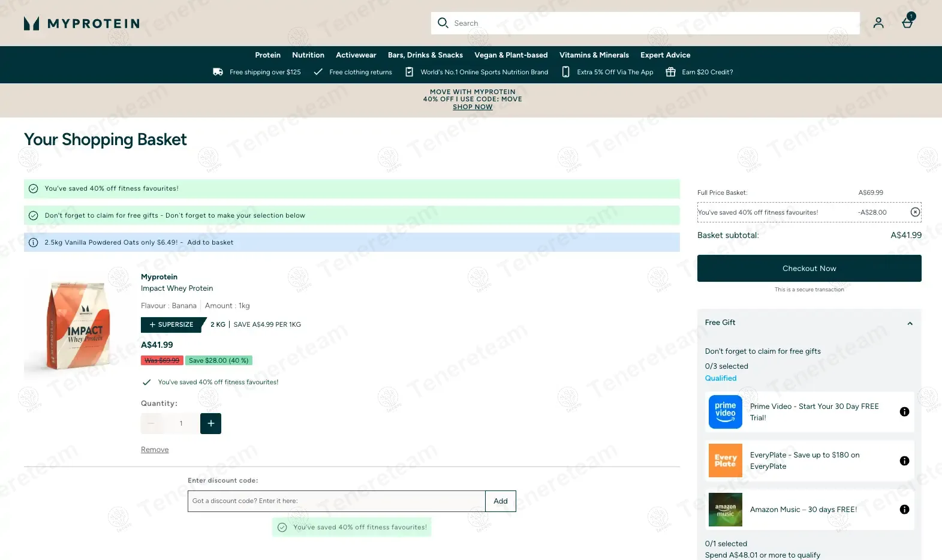
Task: Click the delivery truck icon
Action: point(218,72)
